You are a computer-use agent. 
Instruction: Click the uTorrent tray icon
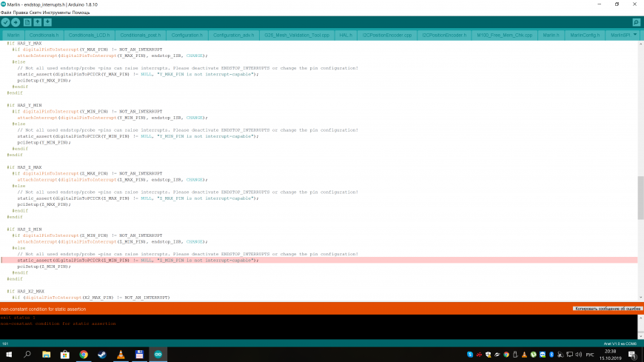pos(533,355)
